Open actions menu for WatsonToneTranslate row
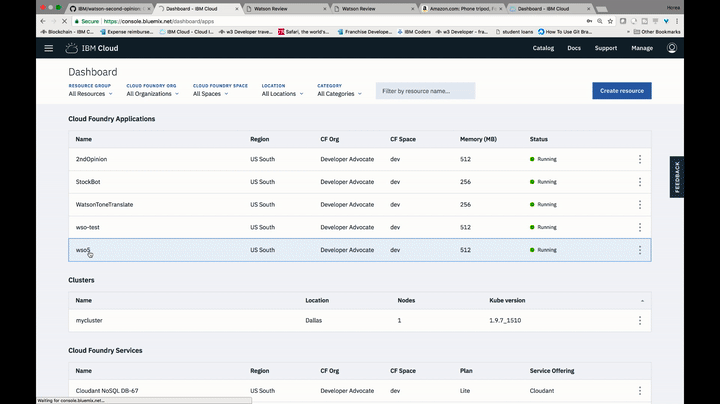Image resolution: width=720 pixels, height=404 pixels. click(640, 205)
